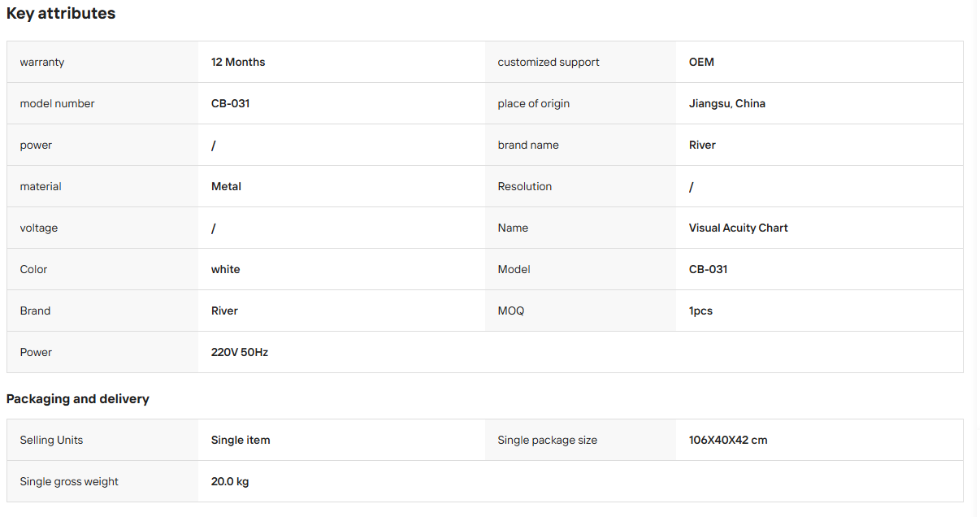Screen dimensions: 980x517
Task: Click the CB-031 model number value
Action: point(230,103)
